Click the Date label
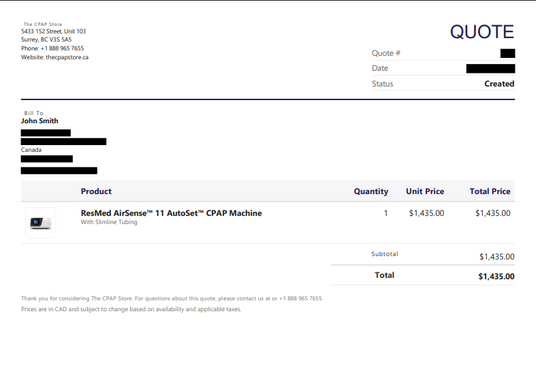This screenshot has height=380, width=536. [x=380, y=68]
